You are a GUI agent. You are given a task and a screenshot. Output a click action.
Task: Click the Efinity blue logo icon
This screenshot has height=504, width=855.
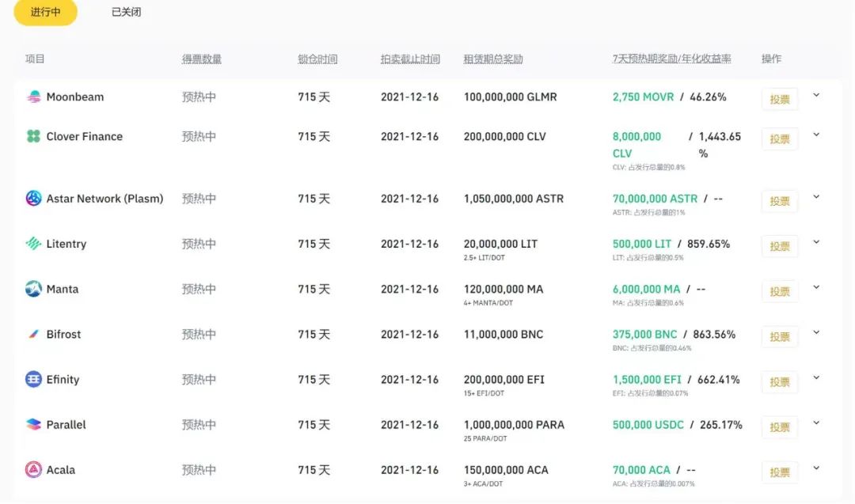point(34,379)
